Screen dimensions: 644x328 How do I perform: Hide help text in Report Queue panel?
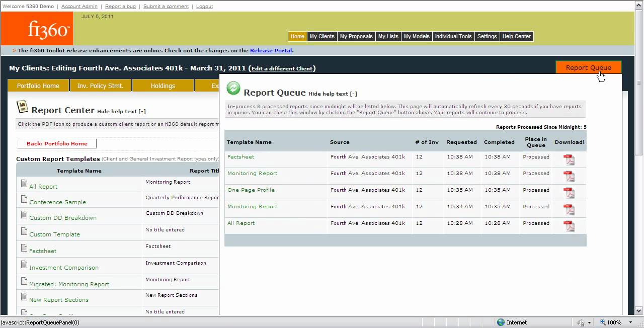(333, 94)
